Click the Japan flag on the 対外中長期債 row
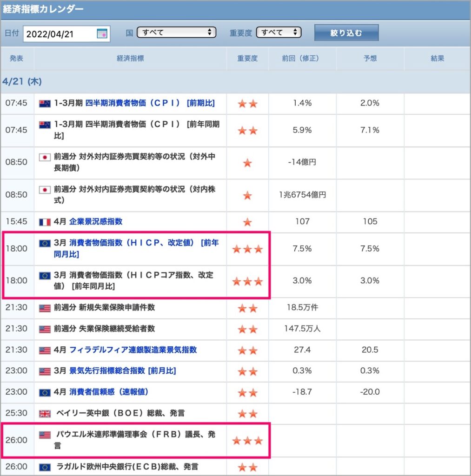471x476 pixels. coord(45,157)
